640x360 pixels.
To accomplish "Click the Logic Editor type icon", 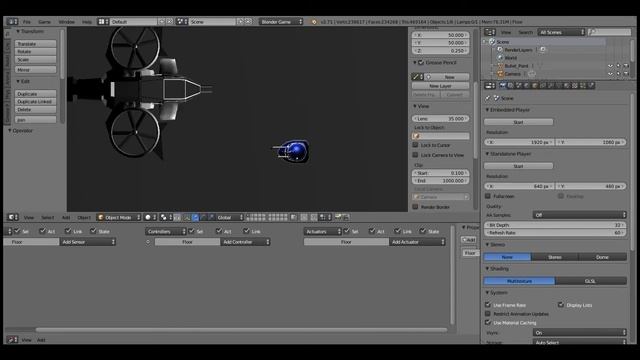I will [12, 340].
